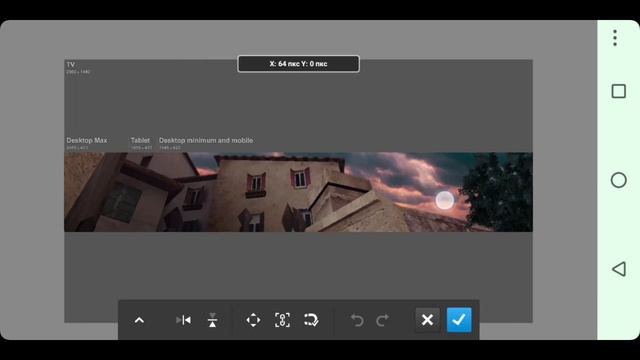Select the move tool with four arrows

pyautogui.click(x=253, y=320)
